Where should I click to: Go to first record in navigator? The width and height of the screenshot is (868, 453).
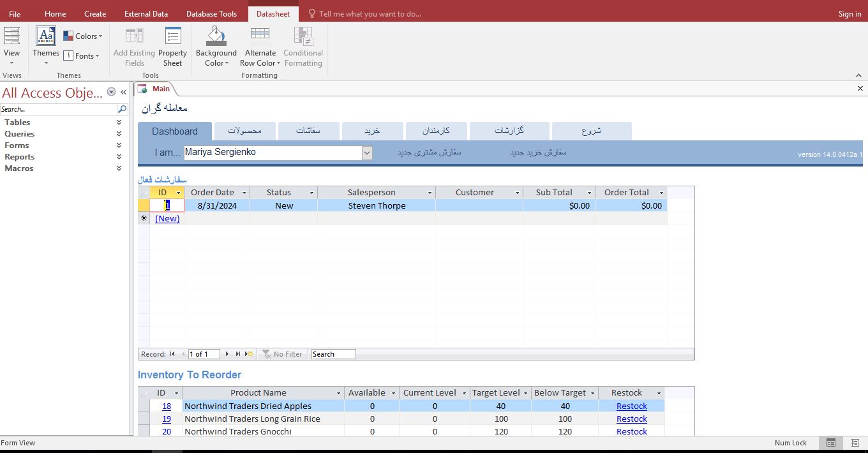[x=172, y=354]
